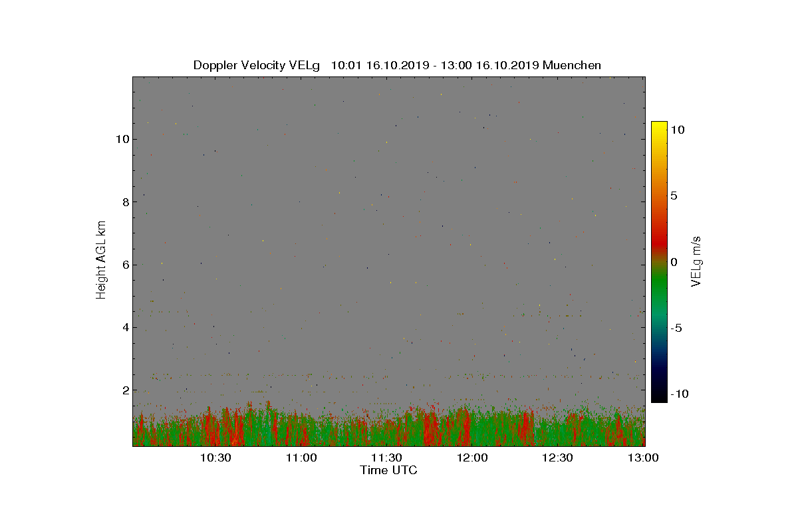Click colorbar tick label '-5'

point(677,328)
